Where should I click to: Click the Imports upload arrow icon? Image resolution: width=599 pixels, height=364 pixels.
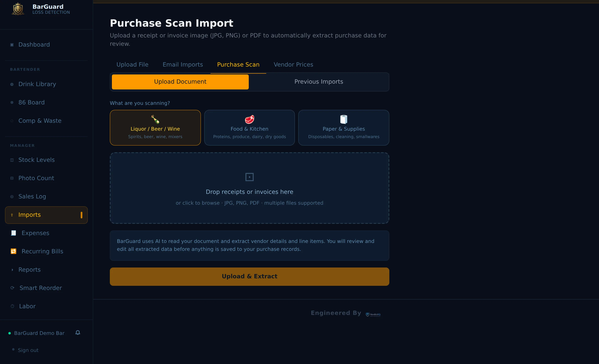[12, 215]
